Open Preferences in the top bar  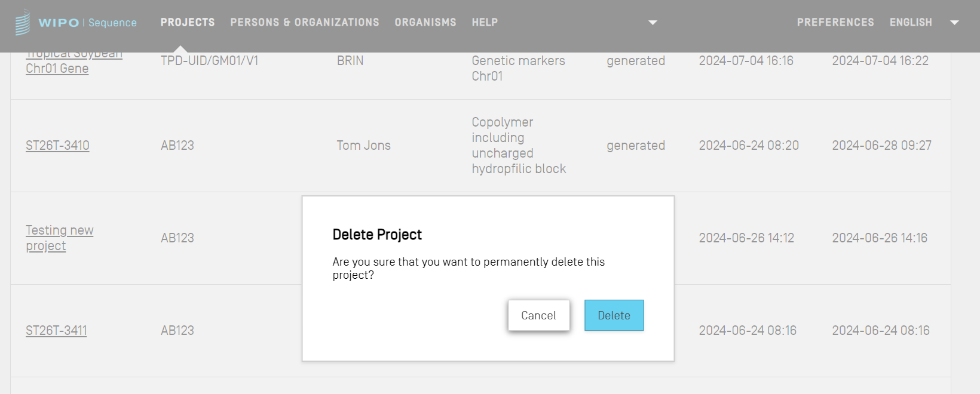click(x=835, y=23)
